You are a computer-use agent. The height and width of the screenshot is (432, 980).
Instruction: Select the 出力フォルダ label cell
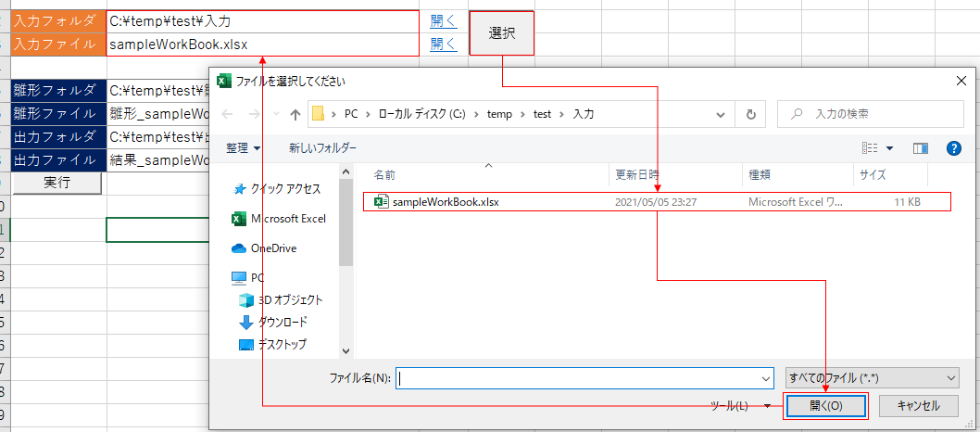pos(58,137)
